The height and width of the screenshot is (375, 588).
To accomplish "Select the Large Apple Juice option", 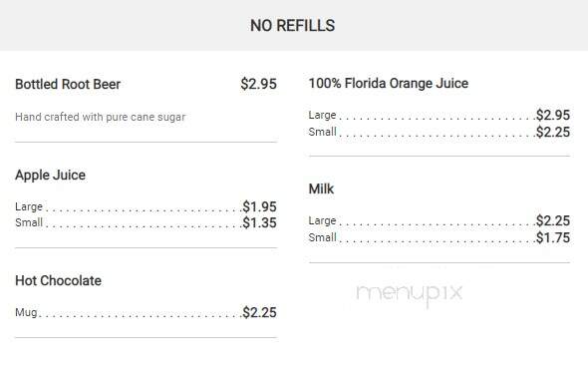I will click(146, 206).
